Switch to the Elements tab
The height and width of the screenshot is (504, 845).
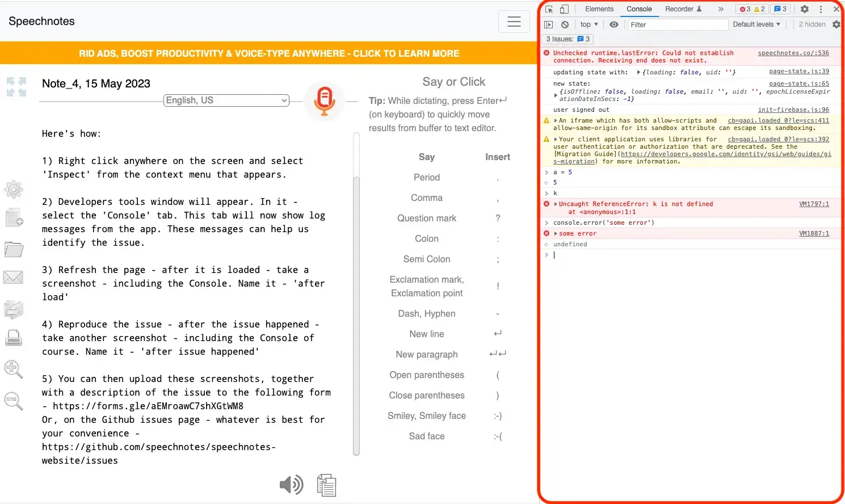(x=599, y=9)
